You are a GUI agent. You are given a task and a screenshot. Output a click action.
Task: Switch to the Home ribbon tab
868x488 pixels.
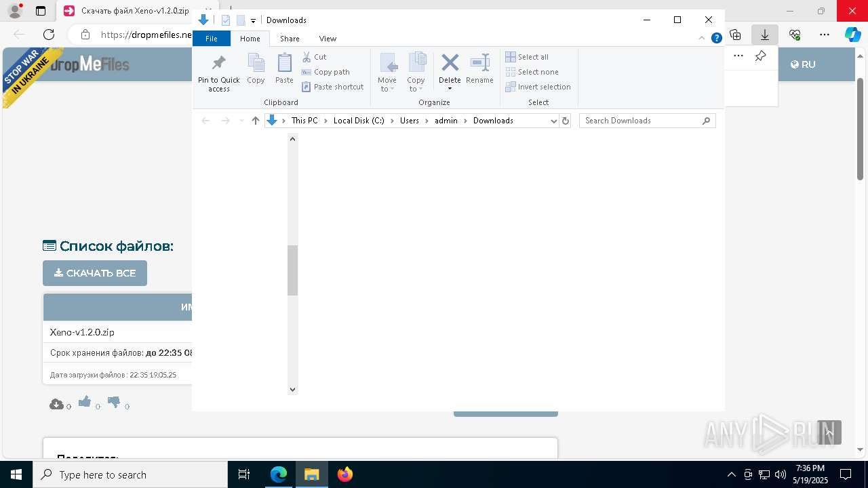[250, 39]
